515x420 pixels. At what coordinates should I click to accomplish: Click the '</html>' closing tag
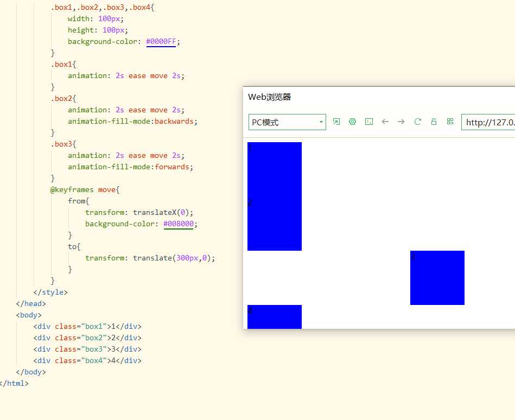click(14, 383)
